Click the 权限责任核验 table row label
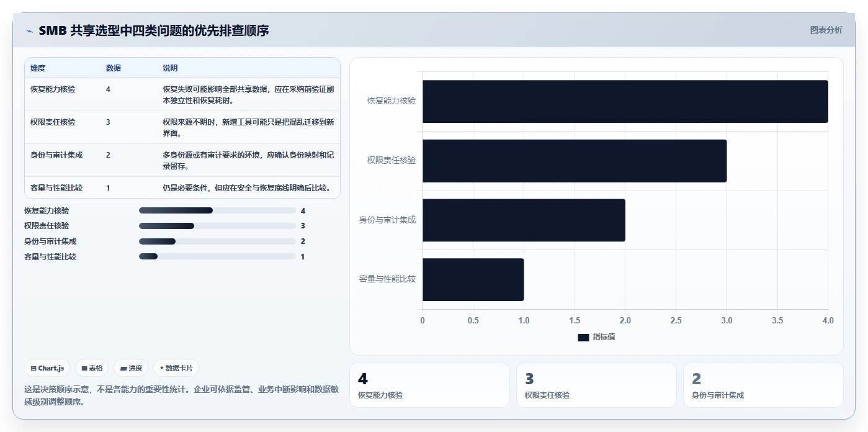This screenshot has width=868, height=432. point(53,122)
